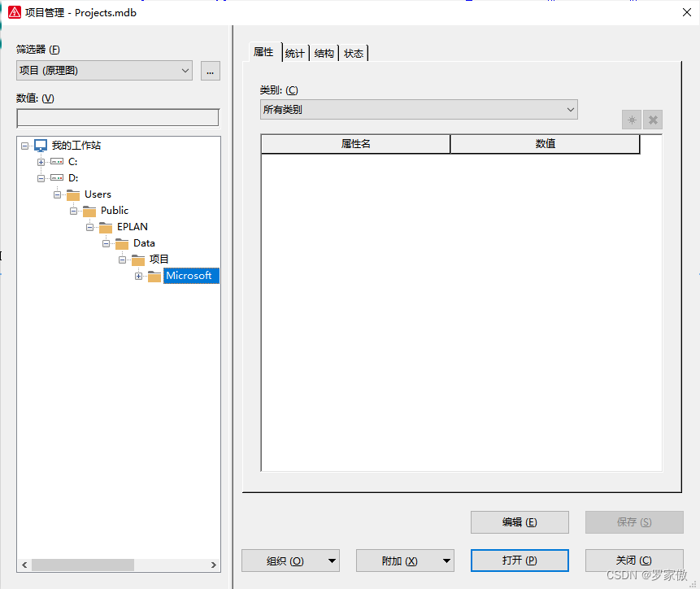This screenshot has height=589, width=700.
Task: Click the 保存 (S) button
Action: tap(634, 522)
